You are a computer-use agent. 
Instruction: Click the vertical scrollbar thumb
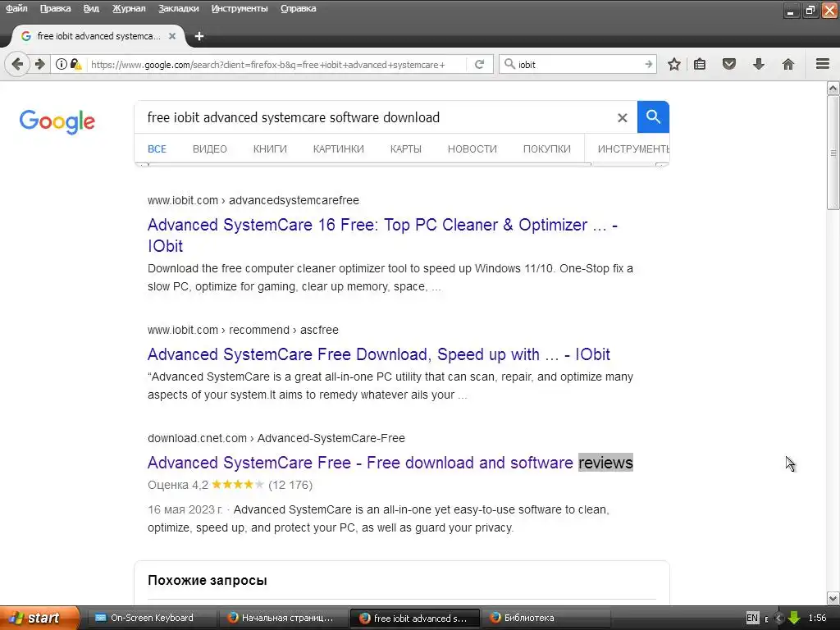[x=833, y=153]
